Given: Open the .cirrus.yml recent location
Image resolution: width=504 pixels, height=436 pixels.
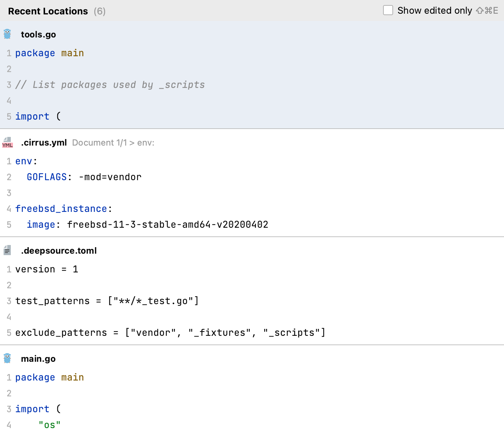Looking at the screenshot, I should 44,143.
